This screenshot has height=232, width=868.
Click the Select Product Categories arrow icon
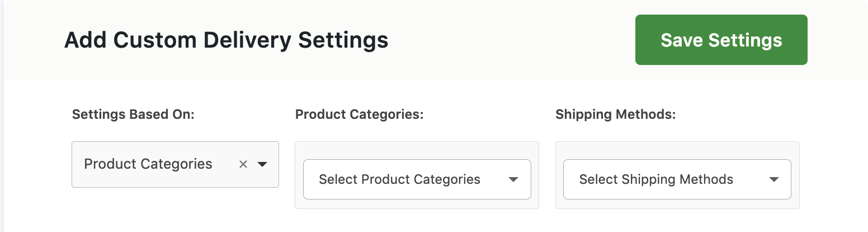(513, 179)
